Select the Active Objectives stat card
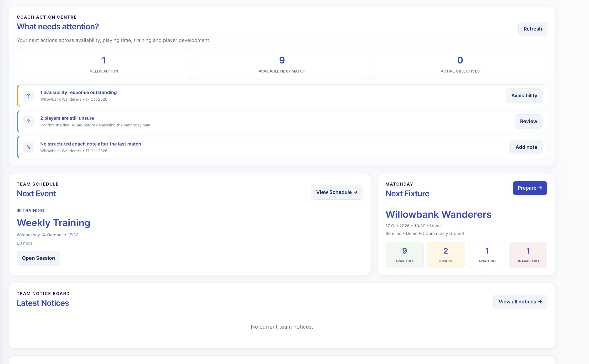This screenshot has height=364, width=589. tap(460, 64)
